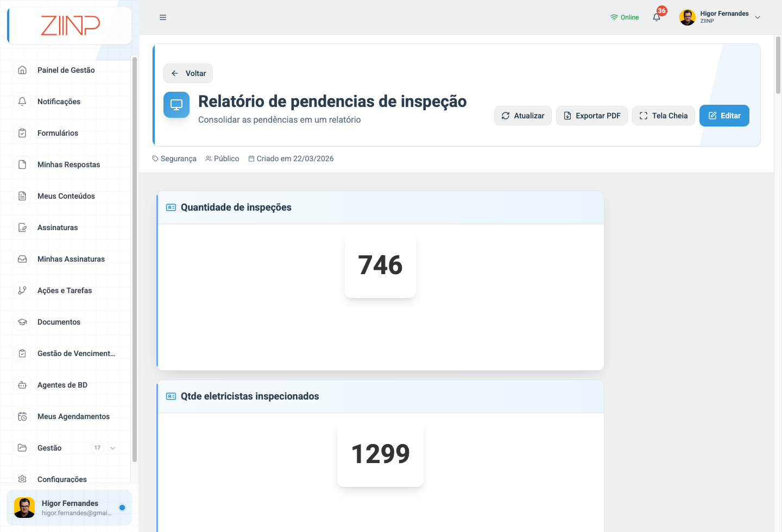Switch to Tela Cheia fullscreen mode
This screenshot has height=532, width=782.
pos(664,116)
